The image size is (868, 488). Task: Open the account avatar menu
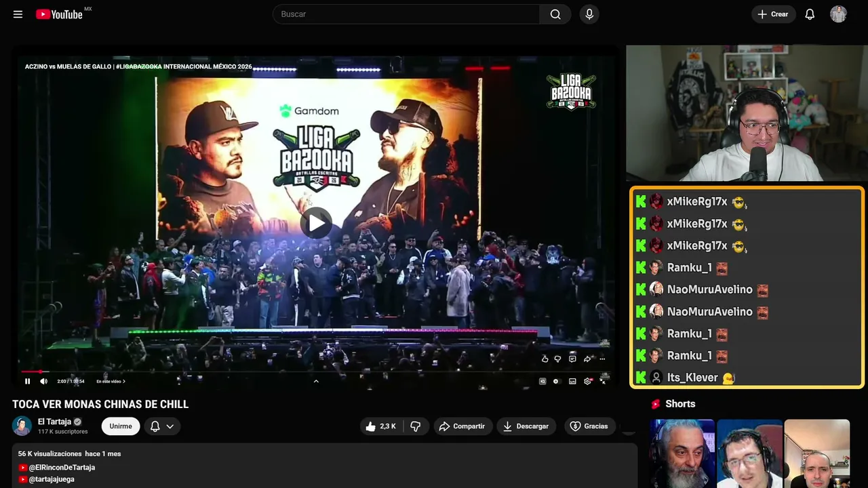[838, 14]
